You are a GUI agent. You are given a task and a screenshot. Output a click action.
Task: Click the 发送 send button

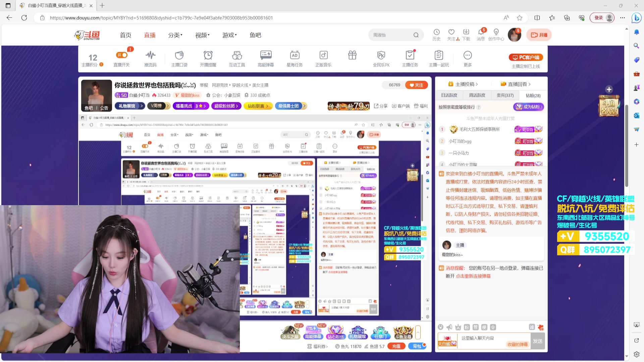click(538, 341)
